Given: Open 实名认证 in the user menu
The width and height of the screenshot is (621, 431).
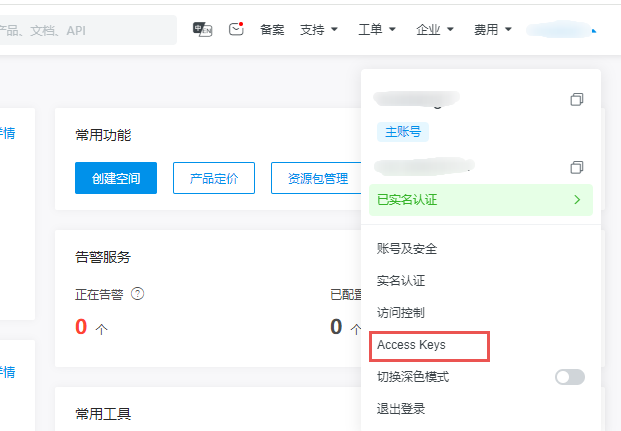Looking at the screenshot, I should 401,281.
